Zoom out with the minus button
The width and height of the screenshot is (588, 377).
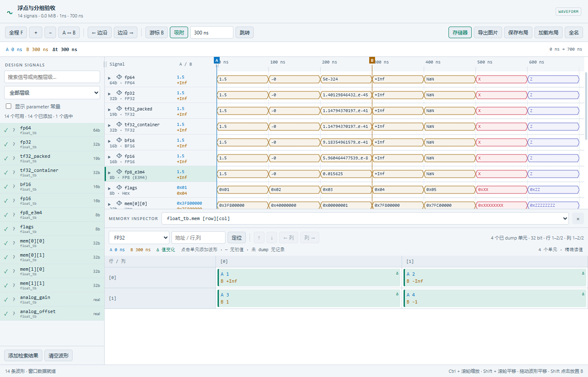pyautogui.click(x=50, y=32)
